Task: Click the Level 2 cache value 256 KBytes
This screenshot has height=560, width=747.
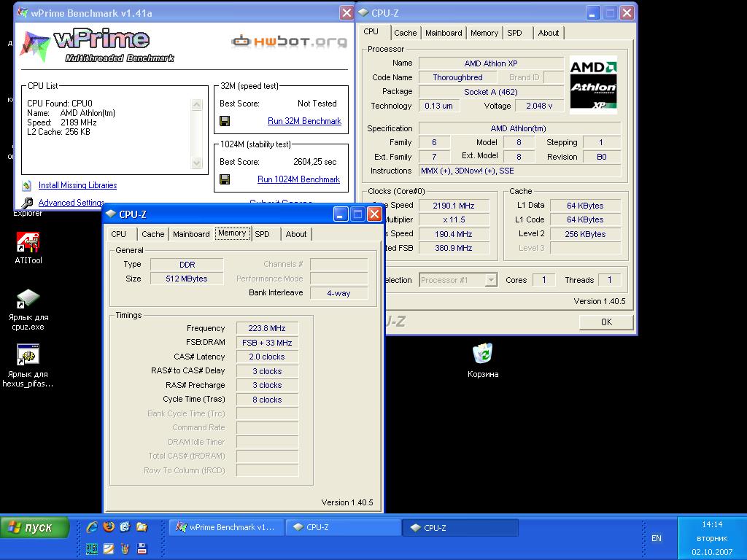Action: click(x=585, y=234)
